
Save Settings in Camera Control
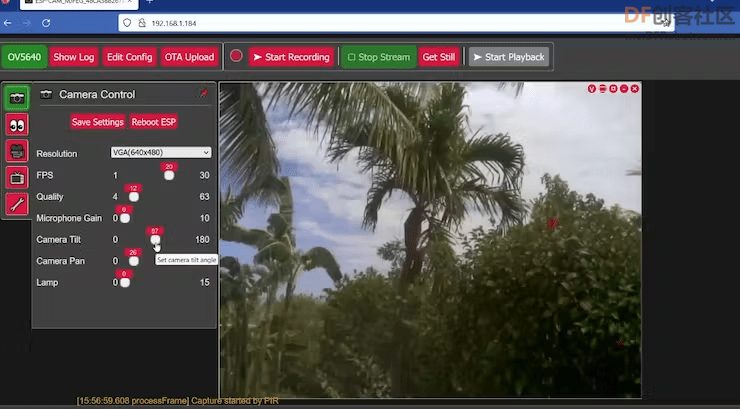coord(98,122)
